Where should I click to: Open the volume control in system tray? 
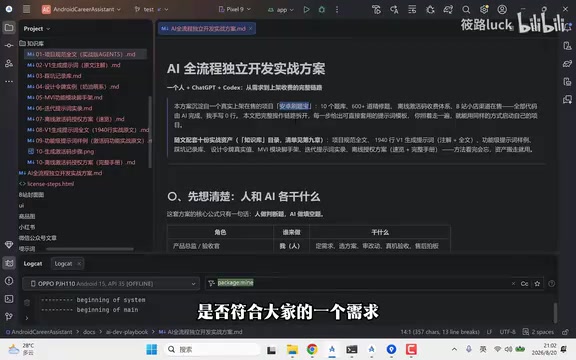(x=508, y=349)
